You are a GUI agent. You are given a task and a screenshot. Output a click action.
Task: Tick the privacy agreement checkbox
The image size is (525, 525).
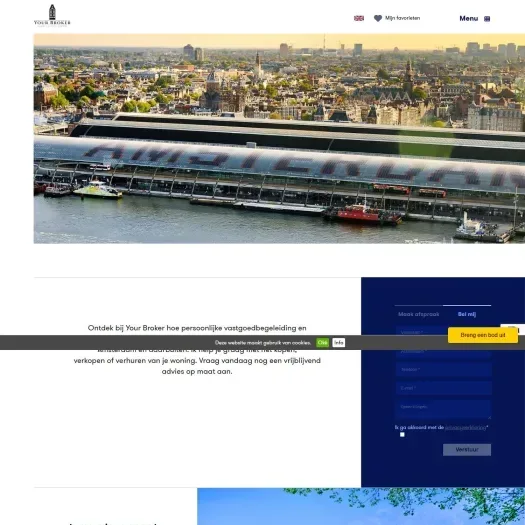click(402, 435)
